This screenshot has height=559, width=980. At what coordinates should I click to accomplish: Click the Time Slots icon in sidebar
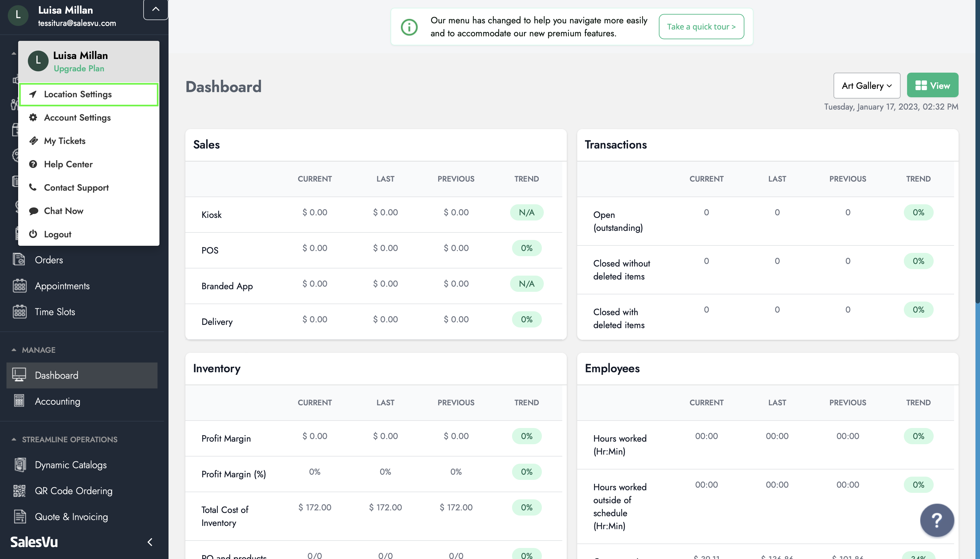(20, 311)
